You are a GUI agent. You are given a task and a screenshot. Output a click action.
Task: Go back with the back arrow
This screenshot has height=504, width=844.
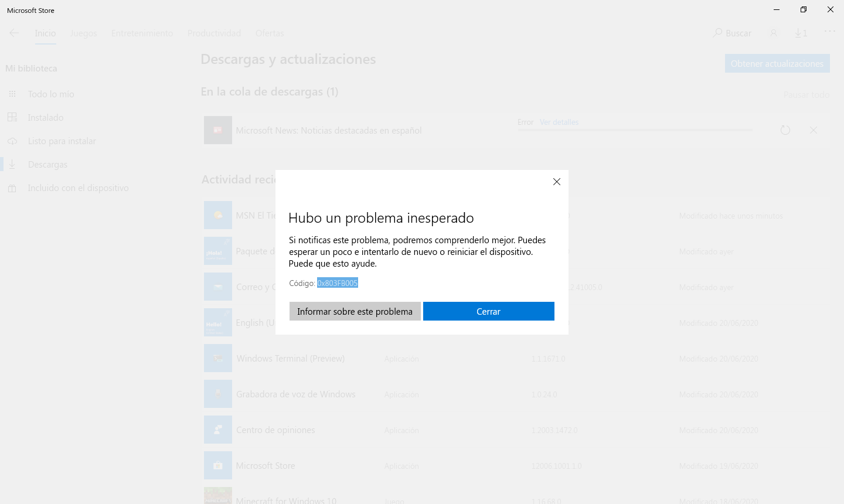tap(14, 33)
